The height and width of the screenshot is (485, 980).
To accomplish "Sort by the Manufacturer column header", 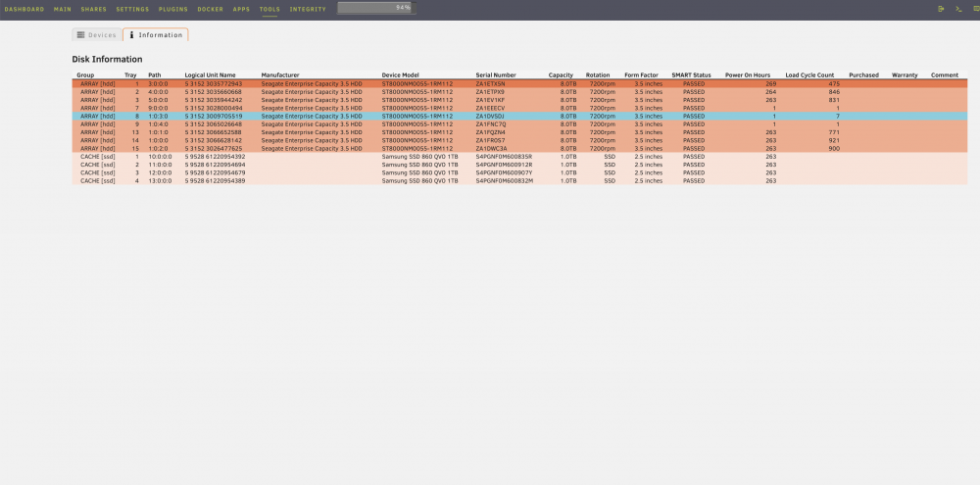I will (x=280, y=75).
